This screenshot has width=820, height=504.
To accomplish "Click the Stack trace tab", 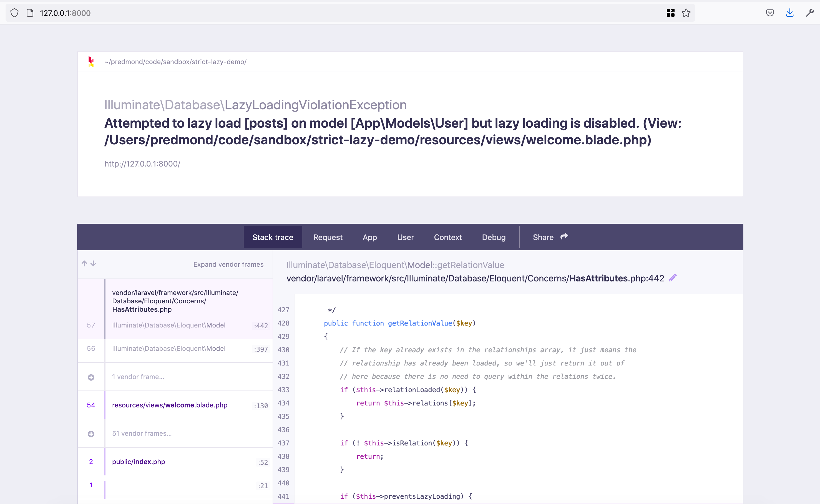I will [x=272, y=237].
